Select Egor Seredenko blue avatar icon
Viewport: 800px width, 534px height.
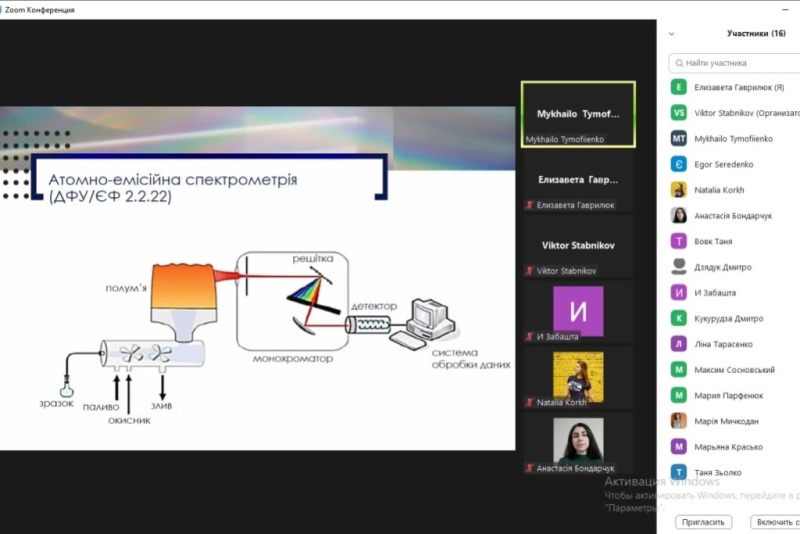[679, 164]
